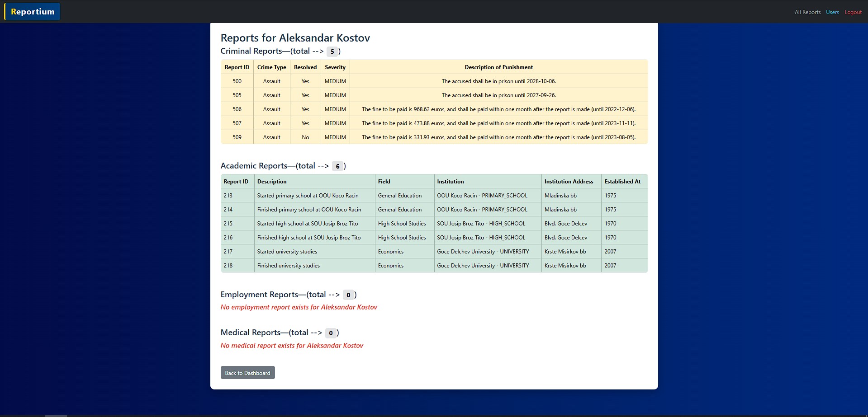This screenshot has height=417, width=868.
Task: Click Assault crime type in report 505 row
Action: (272, 95)
